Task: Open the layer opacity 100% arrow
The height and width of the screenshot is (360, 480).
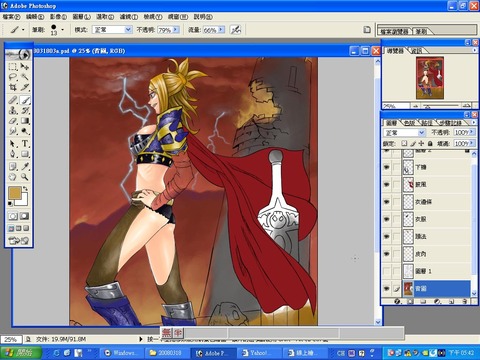Action: 472,132
